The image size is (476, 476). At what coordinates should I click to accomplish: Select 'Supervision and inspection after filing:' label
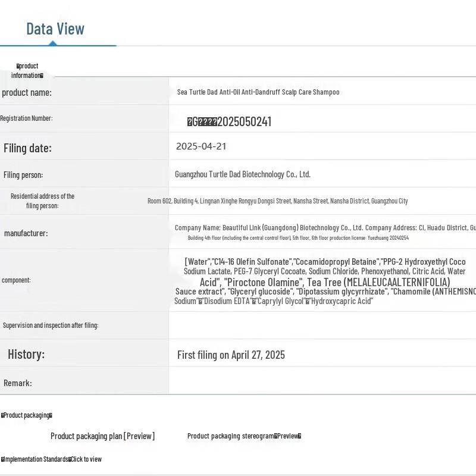coord(51,325)
